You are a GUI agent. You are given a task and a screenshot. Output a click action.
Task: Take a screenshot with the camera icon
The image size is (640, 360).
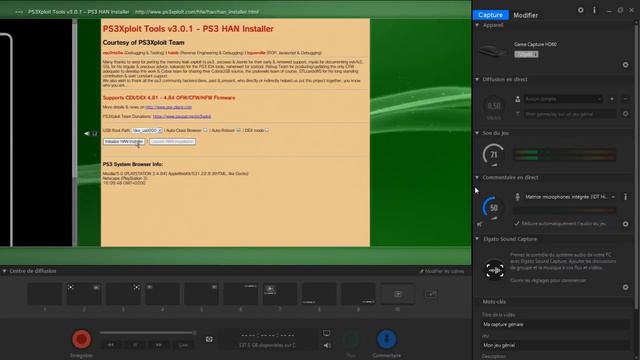(x=209, y=339)
